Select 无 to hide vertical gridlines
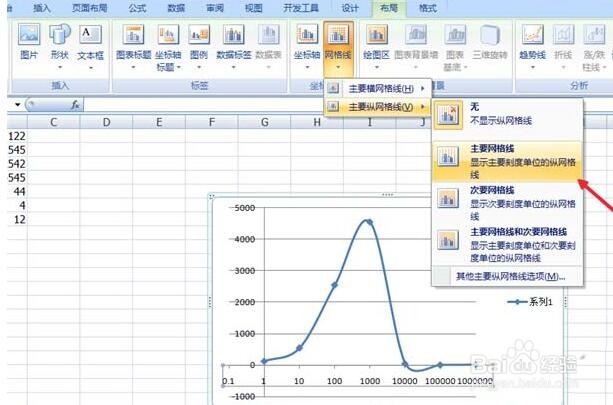Screen dimensions: 613x405 [507, 115]
